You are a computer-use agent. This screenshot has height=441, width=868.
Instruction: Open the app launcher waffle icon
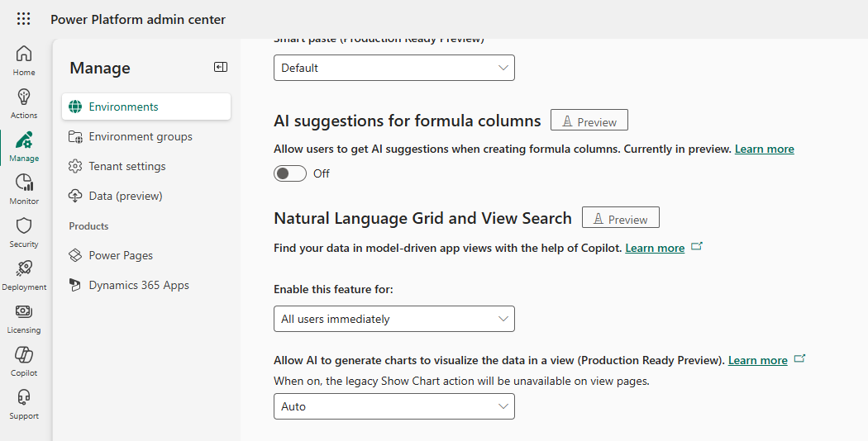pos(24,19)
